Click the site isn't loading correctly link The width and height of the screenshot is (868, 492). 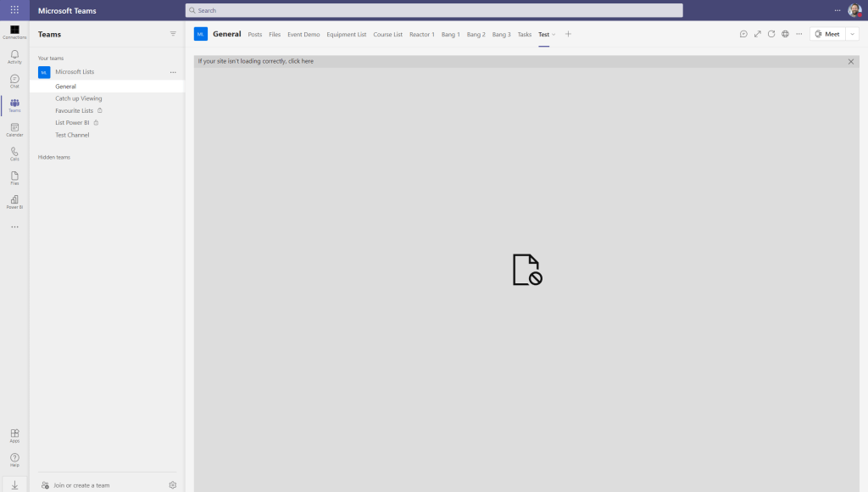coord(256,61)
